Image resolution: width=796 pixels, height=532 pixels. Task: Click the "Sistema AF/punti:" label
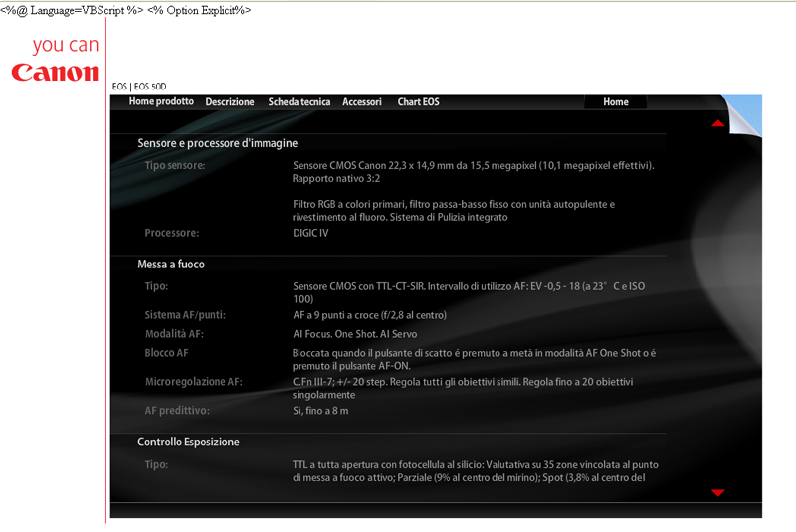tap(185, 315)
